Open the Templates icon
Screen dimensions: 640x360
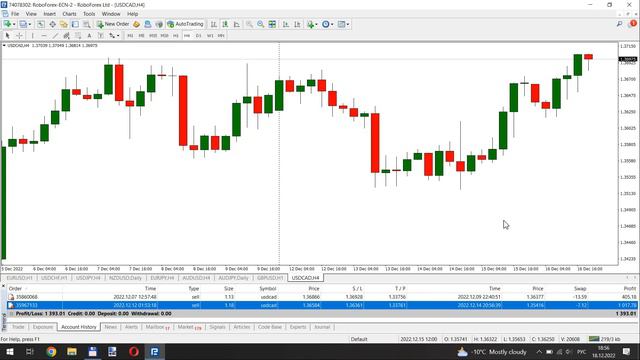click(342, 24)
